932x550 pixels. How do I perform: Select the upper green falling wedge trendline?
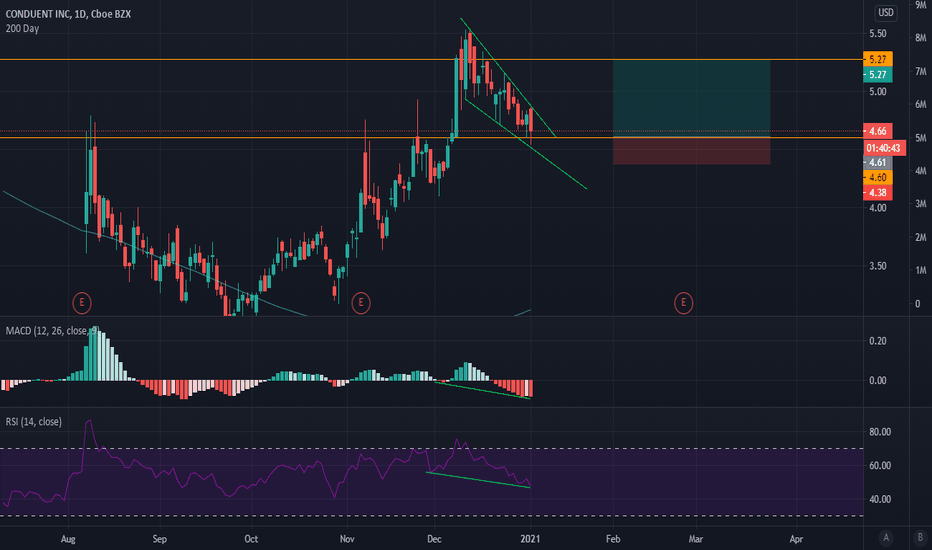(508, 77)
